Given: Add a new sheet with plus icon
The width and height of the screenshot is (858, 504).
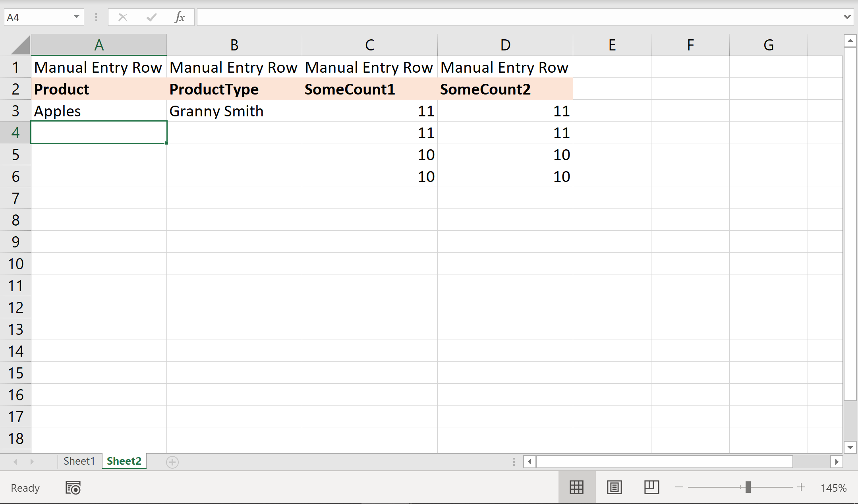Looking at the screenshot, I should click(172, 462).
